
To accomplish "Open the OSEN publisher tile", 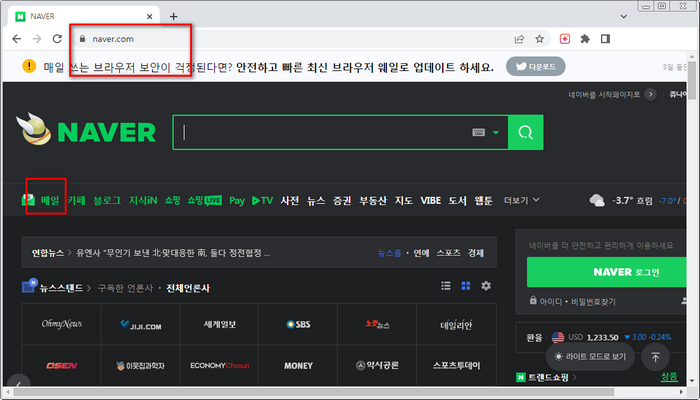I will click(x=62, y=366).
